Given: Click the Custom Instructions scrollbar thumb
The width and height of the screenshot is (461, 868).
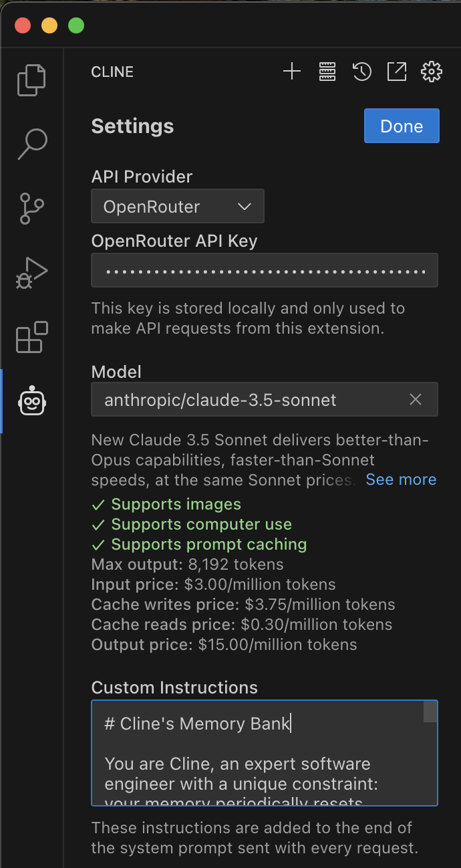Looking at the screenshot, I should 430,712.
